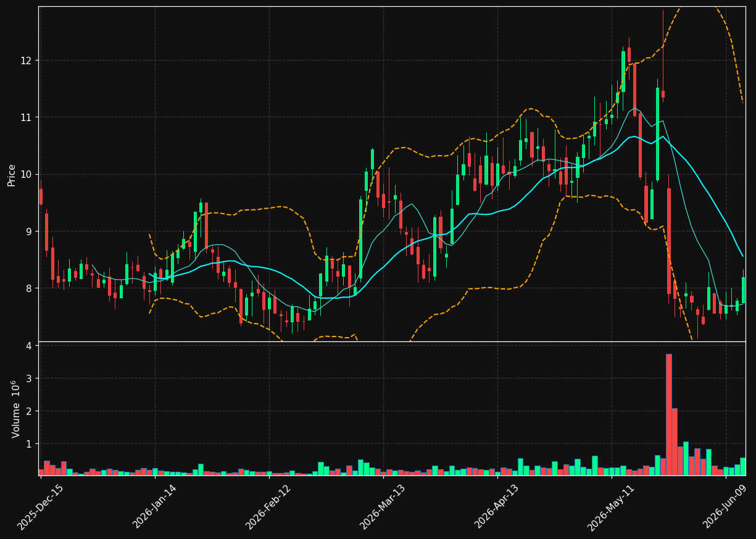
Task: Click price axis value 9
Action: pyautogui.click(x=30, y=232)
